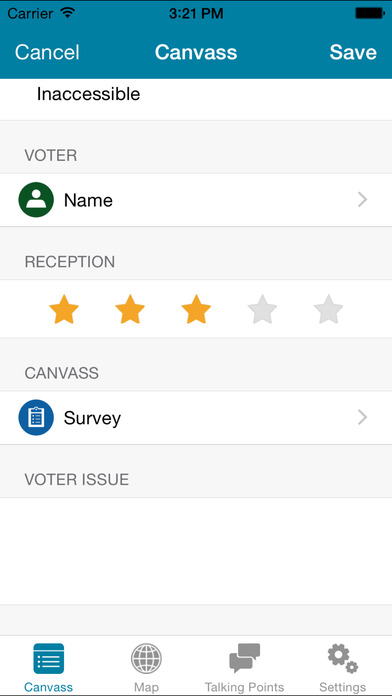Image resolution: width=392 pixels, height=696 pixels.
Task: Tap the battery indicator icon
Action: [x=369, y=13]
